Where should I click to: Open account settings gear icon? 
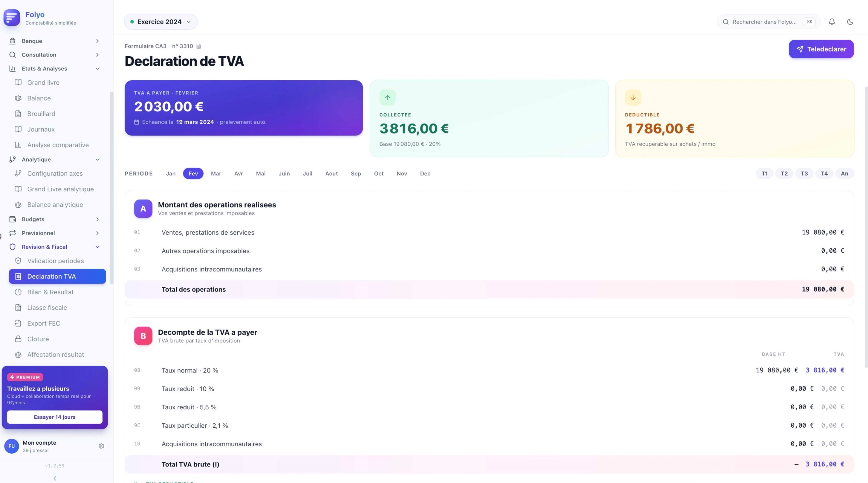click(x=101, y=446)
